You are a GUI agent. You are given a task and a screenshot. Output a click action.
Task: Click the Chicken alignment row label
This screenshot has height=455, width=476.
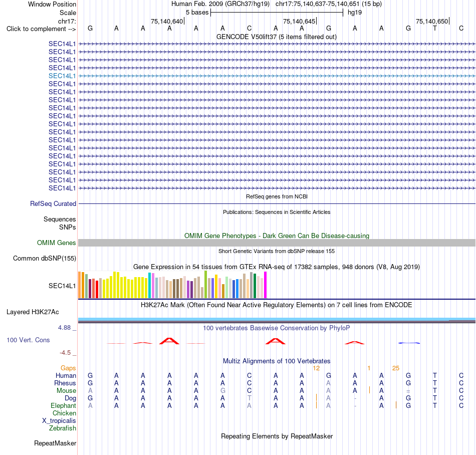(64, 413)
